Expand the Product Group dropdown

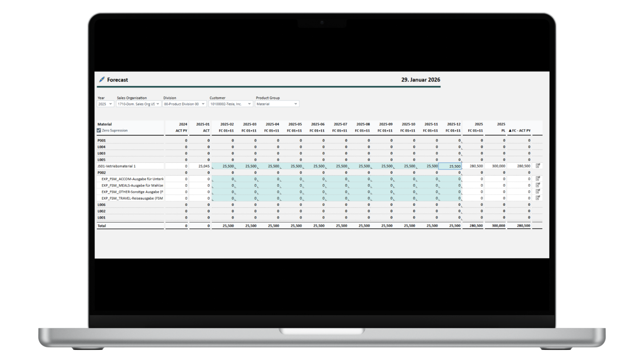point(277,104)
